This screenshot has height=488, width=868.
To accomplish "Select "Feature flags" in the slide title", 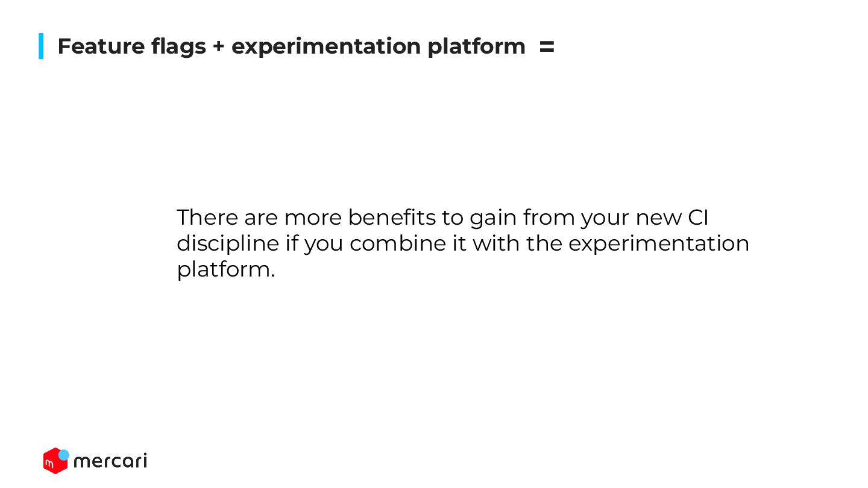I will click(131, 46).
